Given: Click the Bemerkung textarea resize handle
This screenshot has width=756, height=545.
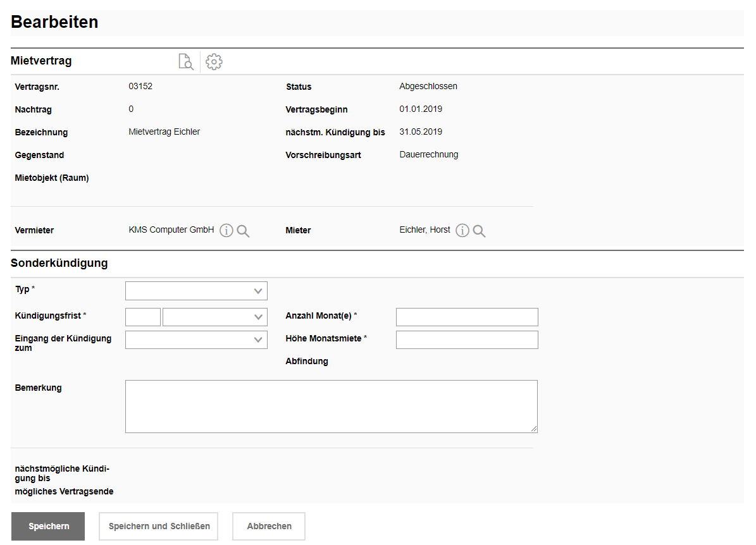Looking at the screenshot, I should tap(534, 429).
